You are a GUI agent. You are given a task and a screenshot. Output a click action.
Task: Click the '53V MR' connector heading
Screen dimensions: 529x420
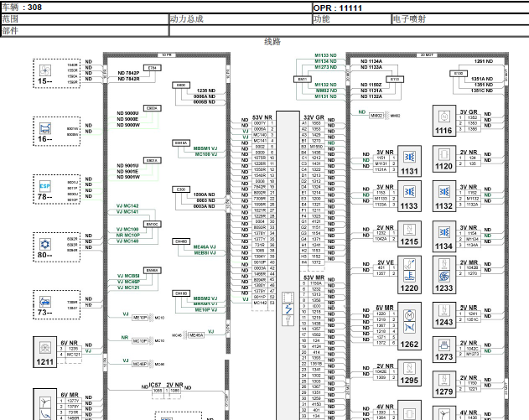314,277
